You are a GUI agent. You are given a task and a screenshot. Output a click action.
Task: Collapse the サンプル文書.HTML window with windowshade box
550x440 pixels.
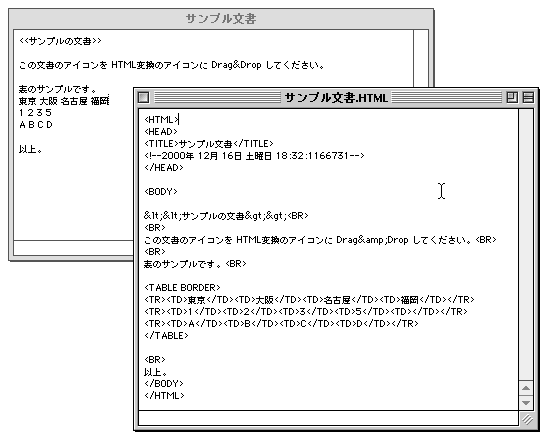[x=528, y=97]
